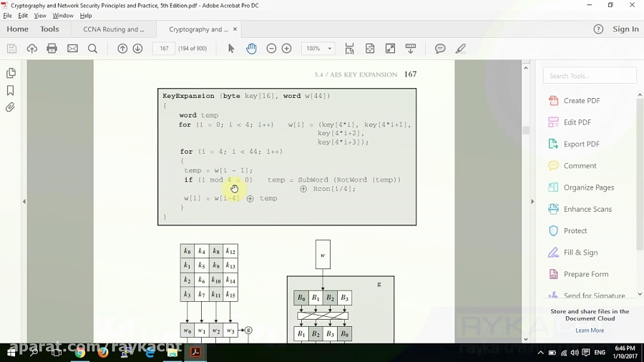
Task: Click Learn More about Document Cloud
Action: click(x=590, y=331)
